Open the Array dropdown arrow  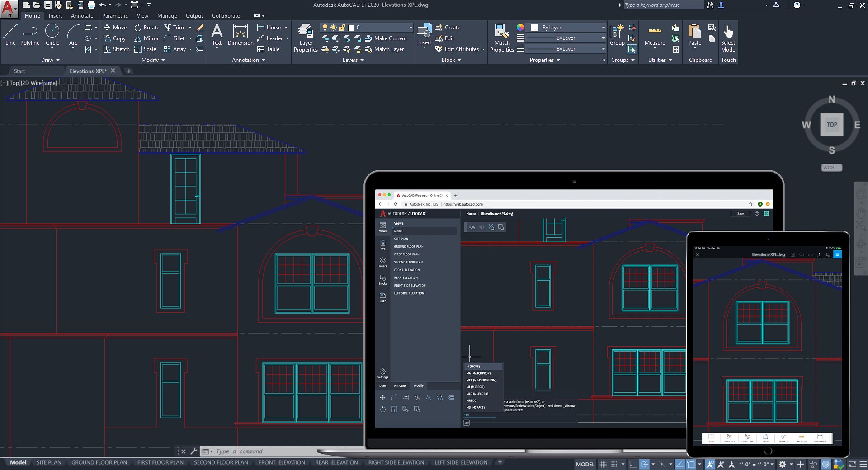click(190, 49)
